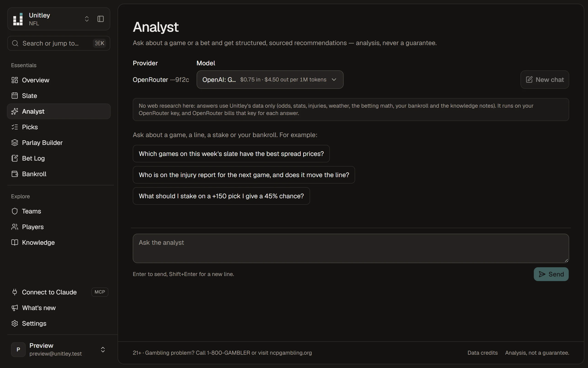Open the Picks section
Viewport: 588px width, 368px height.
click(x=59, y=127)
